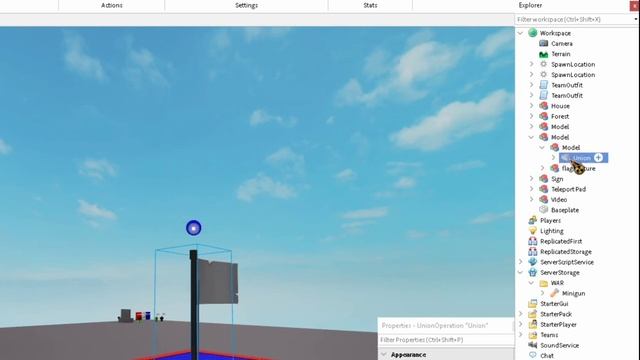
Task: Click the StarterGui icon
Action: point(532,304)
